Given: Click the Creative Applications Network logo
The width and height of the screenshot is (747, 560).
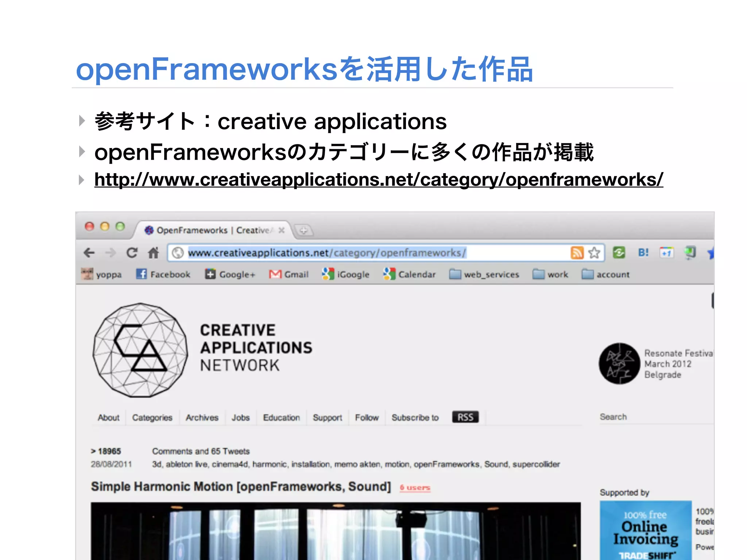Looking at the screenshot, I should click(203, 350).
